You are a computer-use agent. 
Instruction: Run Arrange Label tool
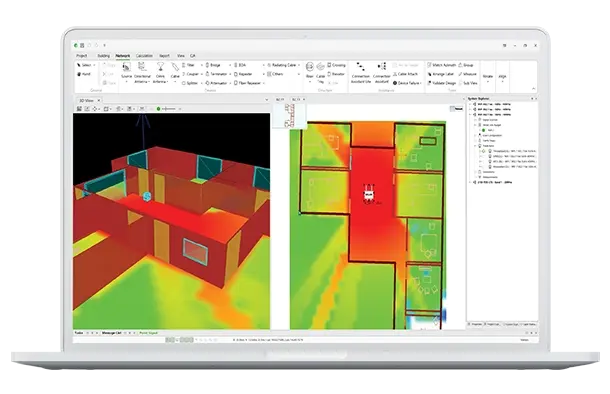click(441, 74)
